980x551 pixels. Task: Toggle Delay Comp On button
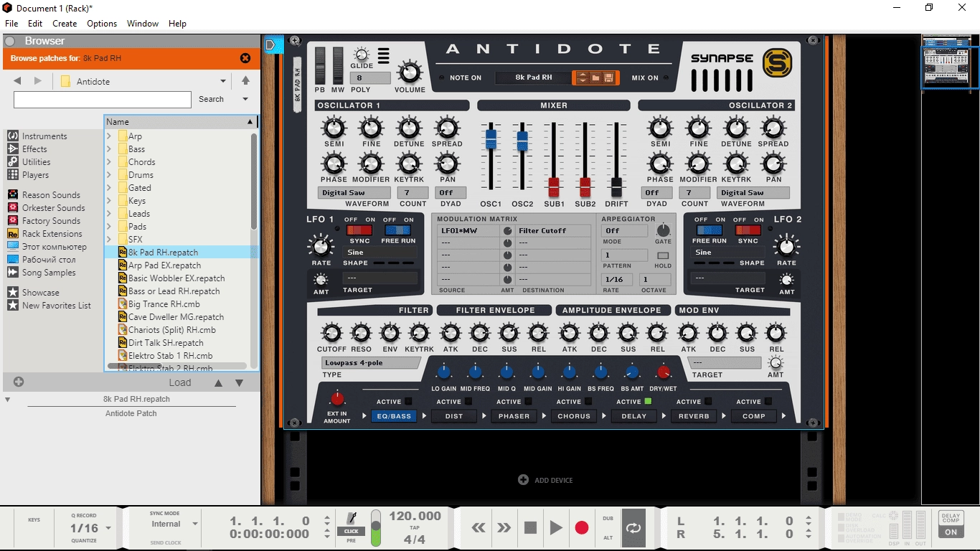pos(951,532)
